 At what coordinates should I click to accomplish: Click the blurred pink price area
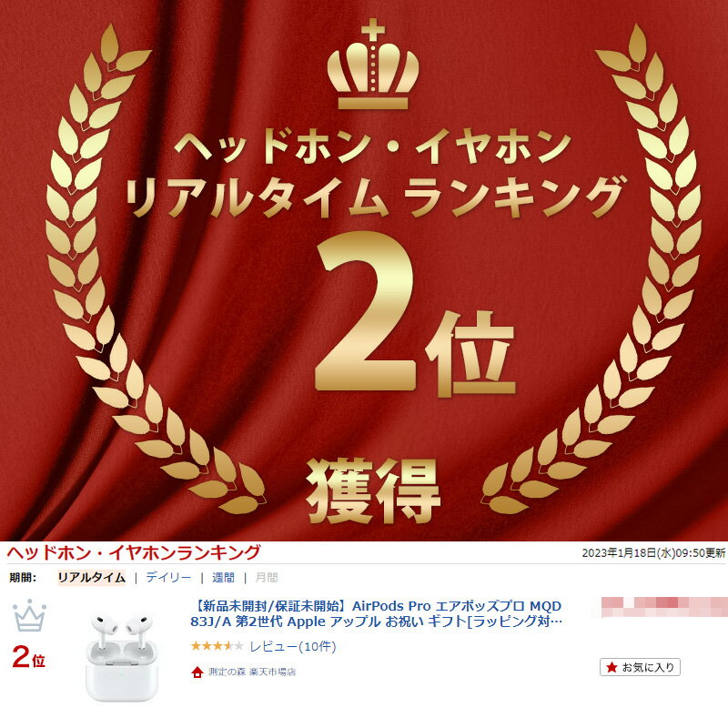(664, 607)
